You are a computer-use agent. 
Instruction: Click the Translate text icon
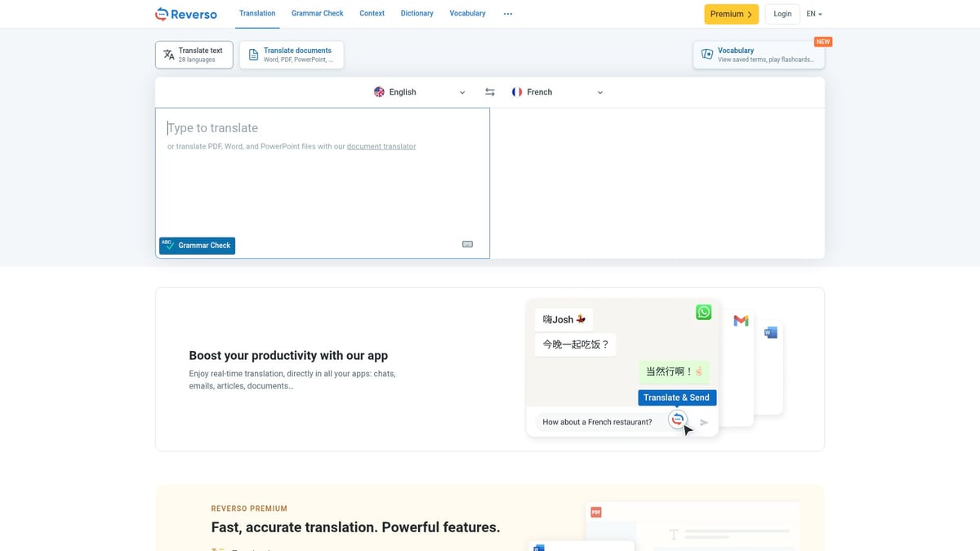169,54
